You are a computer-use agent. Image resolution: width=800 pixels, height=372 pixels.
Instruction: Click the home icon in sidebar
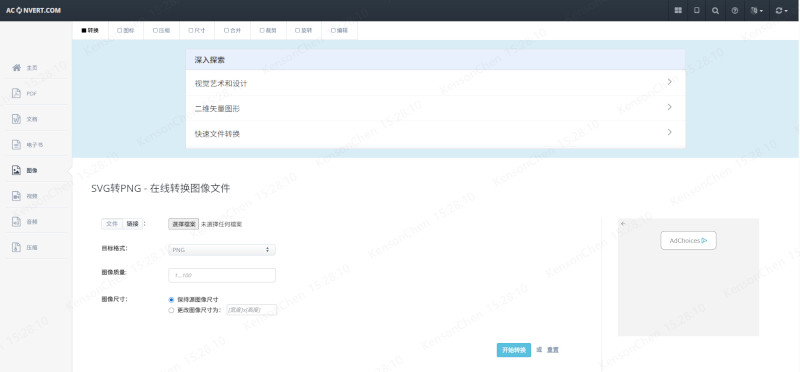pos(16,67)
